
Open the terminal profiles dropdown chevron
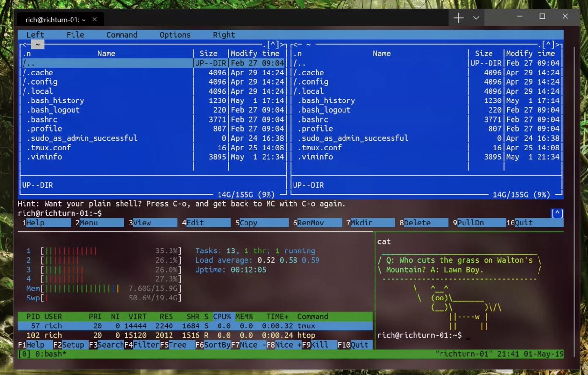(x=476, y=18)
